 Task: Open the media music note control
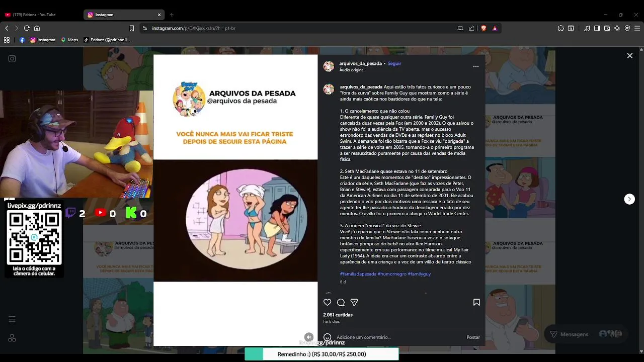point(587,28)
